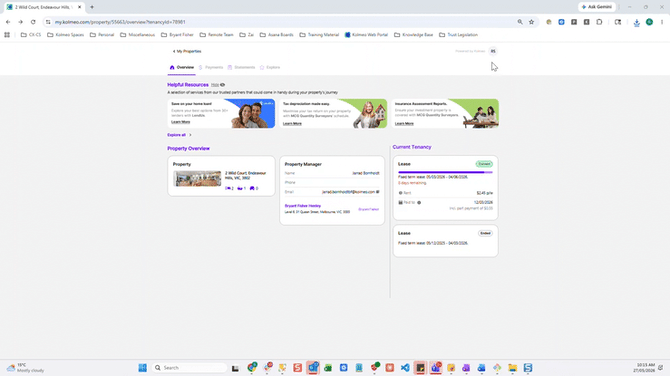The height and width of the screenshot is (376, 670).
Task: Click the lease term progress bar
Action: pos(445,172)
